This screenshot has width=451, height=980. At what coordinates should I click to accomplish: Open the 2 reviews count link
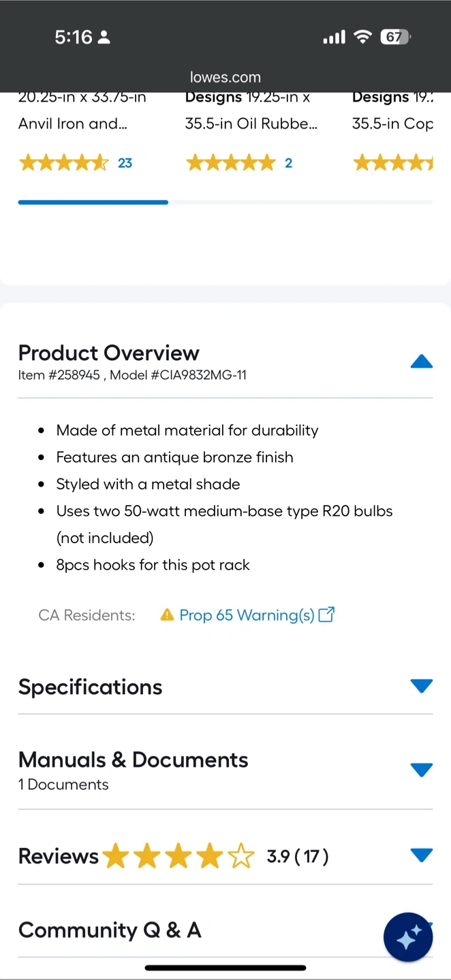pyautogui.click(x=288, y=163)
